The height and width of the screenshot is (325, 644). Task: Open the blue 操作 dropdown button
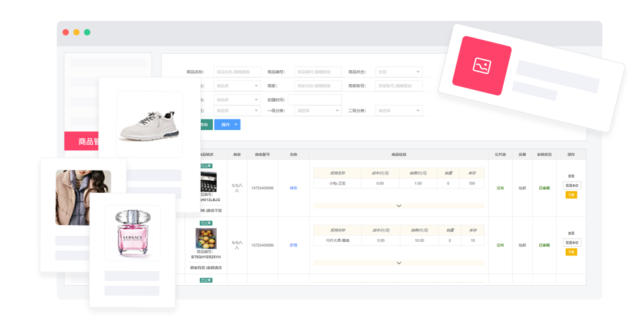(227, 125)
